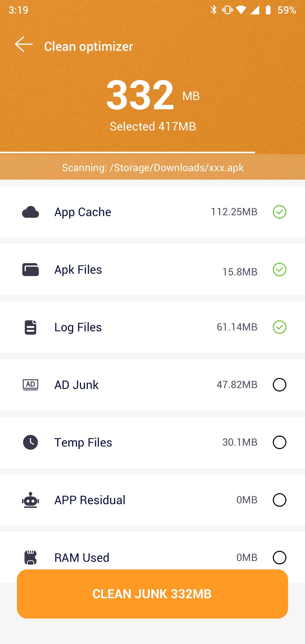Uncheck the Apk Files checkmark
This screenshot has height=644, width=305.
point(280,269)
